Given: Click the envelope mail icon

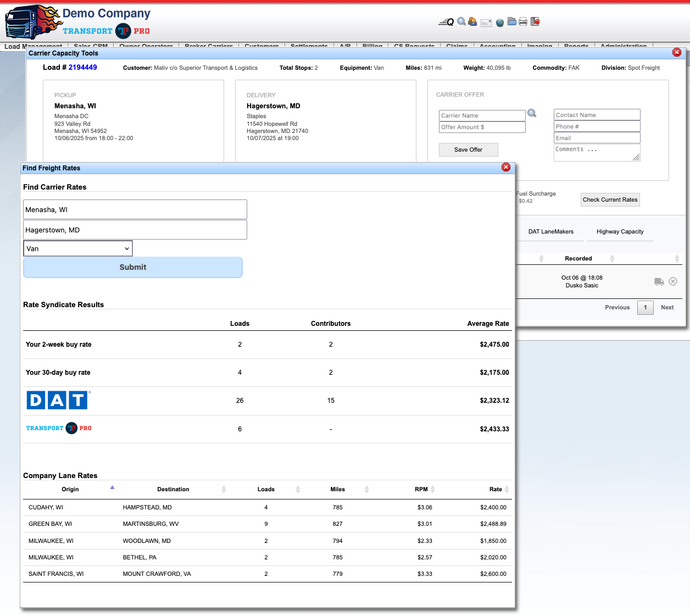Looking at the screenshot, I should click(486, 23).
